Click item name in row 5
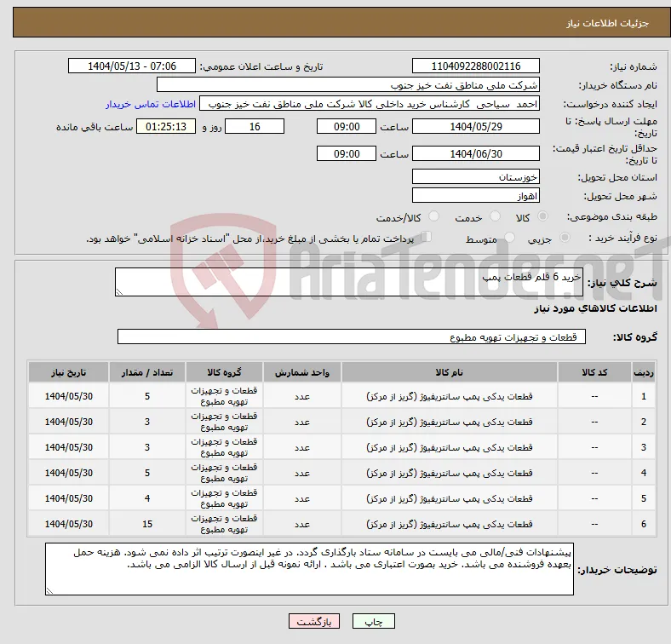This screenshot has height=644, width=671. [x=450, y=499]
